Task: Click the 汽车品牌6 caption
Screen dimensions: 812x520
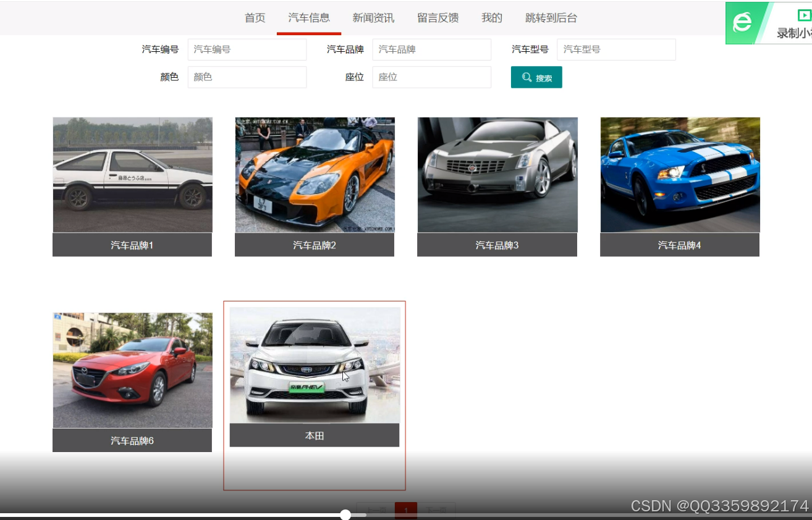Action: (132, 440)
